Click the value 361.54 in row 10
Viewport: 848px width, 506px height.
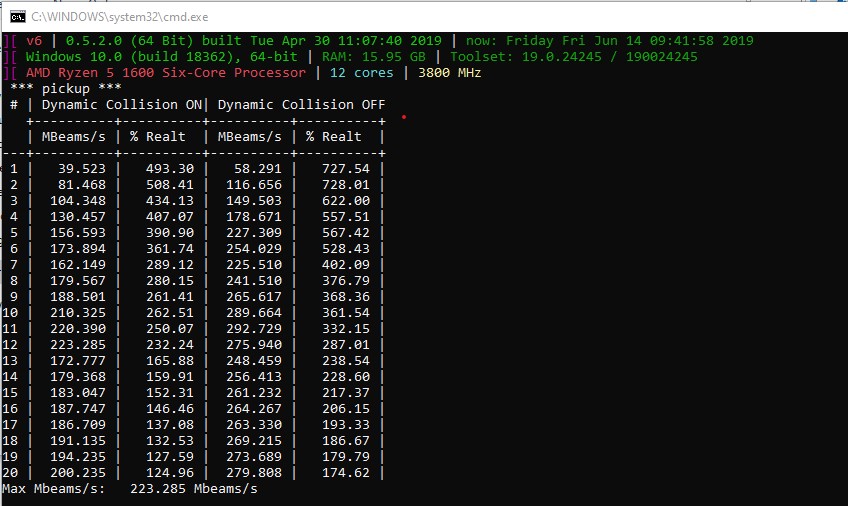[x=346, y=313]
